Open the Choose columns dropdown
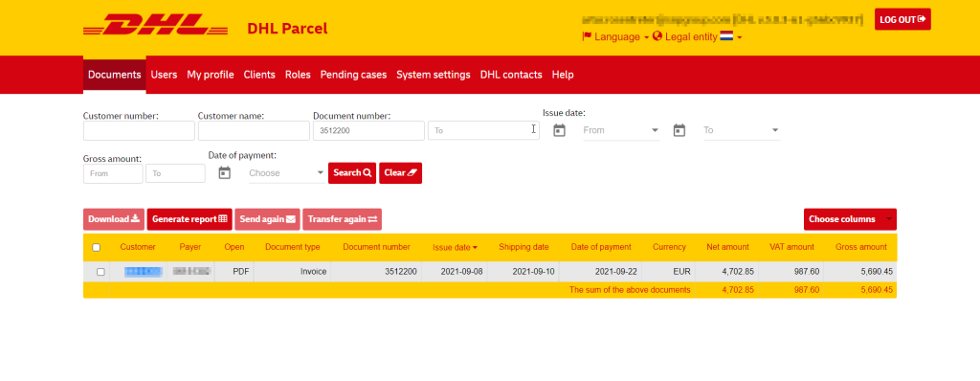Screen dimensions: 980x381 click(850, 219)
